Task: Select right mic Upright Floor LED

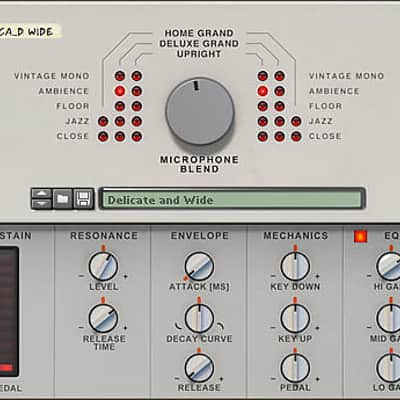Action: (263, 106)
